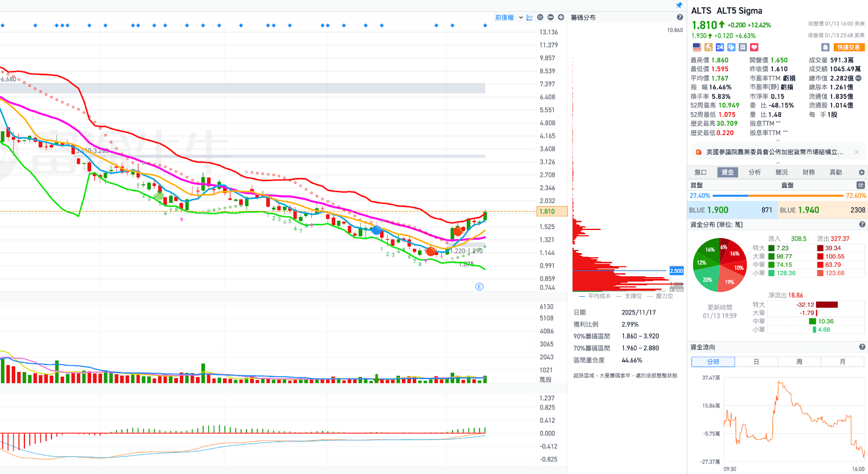Screen dimensions: 868x474
Task: Open the 籌碼分布 help question mark
Action: [680, 17]
